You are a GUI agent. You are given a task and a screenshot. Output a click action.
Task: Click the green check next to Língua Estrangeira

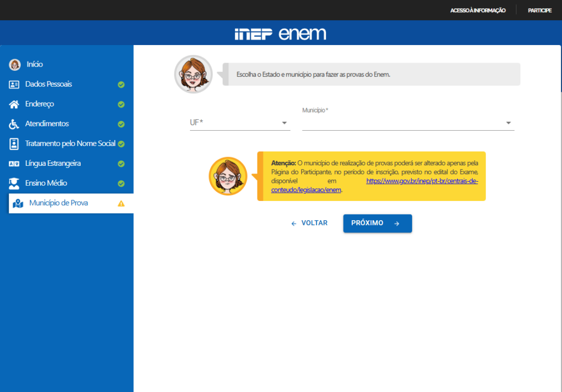tap(121, 164)
